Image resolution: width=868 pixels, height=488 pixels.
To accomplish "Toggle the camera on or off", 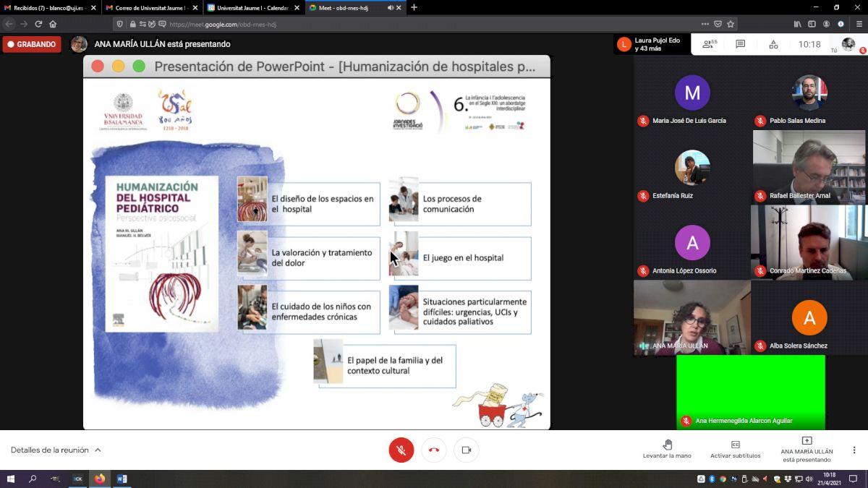I will [467, 450].
